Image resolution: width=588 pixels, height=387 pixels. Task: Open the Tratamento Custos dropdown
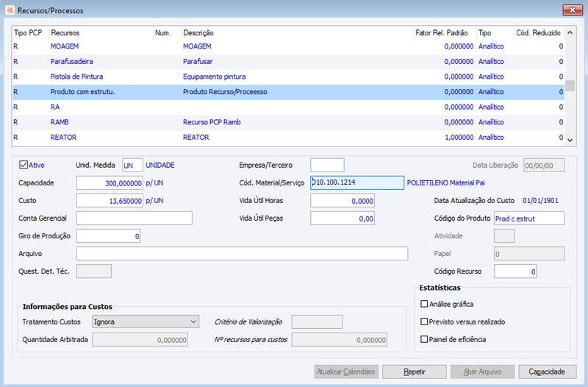(146, 322)
